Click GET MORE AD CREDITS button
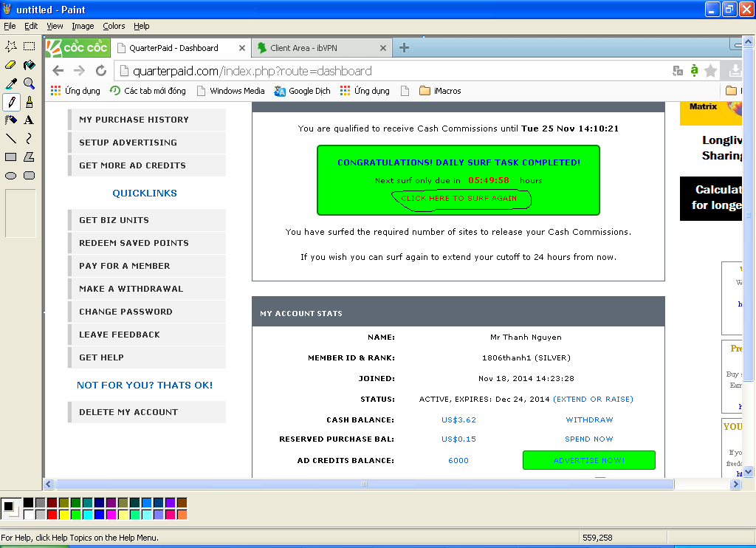The image size is (756, 548). point(147,165)
